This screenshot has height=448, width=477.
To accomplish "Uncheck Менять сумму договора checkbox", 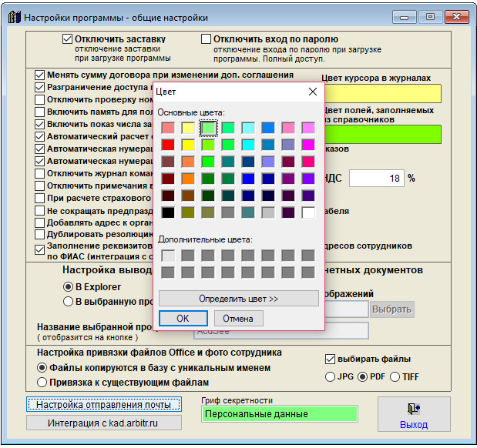I will [x=40, y=75].
